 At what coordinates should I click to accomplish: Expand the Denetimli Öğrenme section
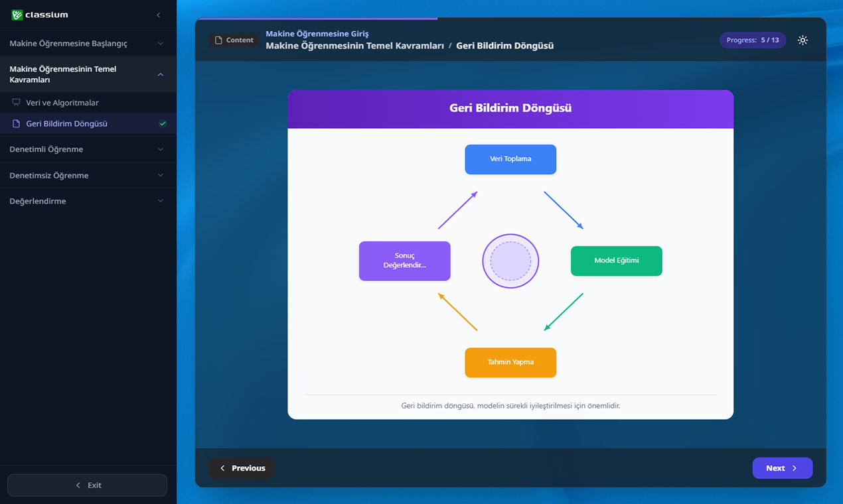[x=88, y=149]
